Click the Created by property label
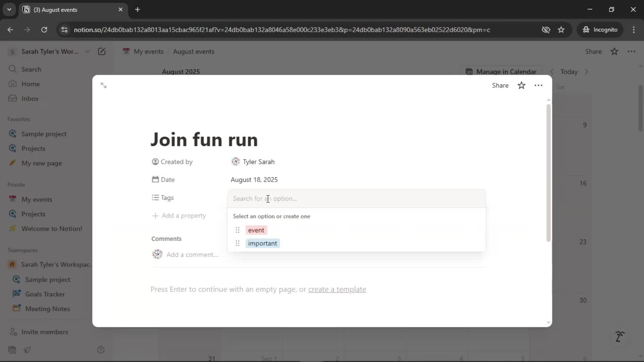 click(172, 162)
